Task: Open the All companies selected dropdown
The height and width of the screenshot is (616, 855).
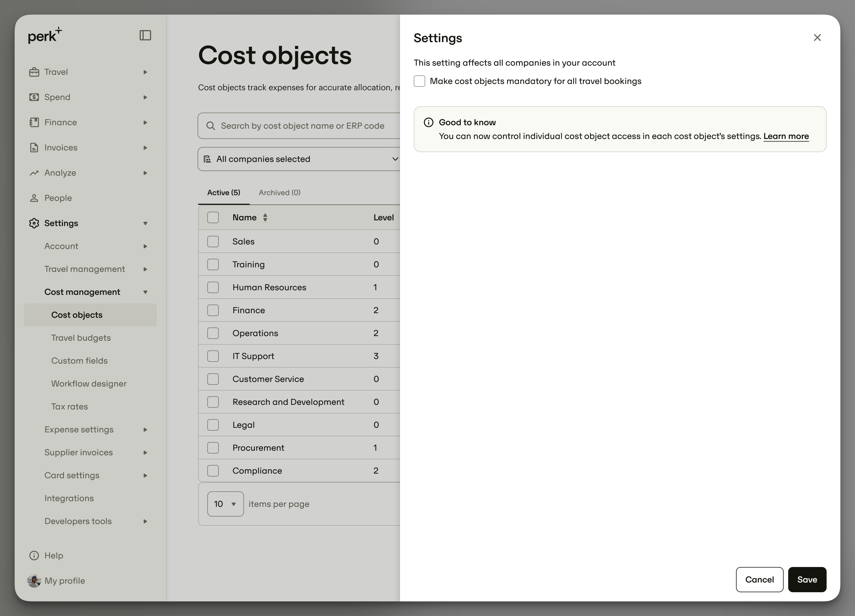Action: pos(298,159)
